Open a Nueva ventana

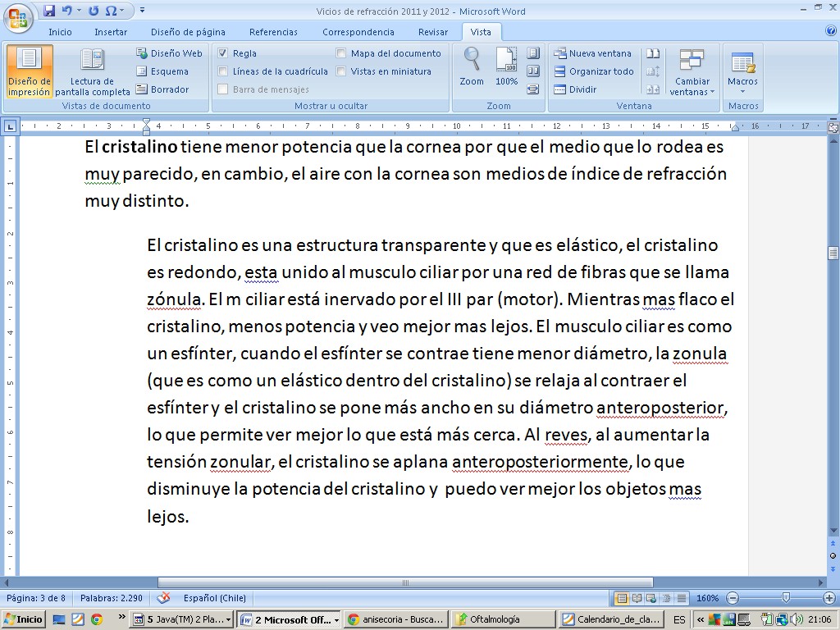593,53
